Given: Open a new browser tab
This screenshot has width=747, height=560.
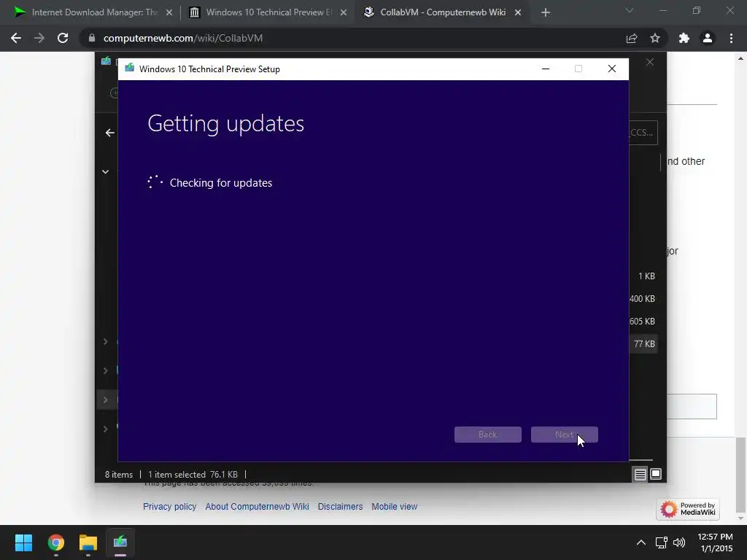Looking at the screenshot, I should click(546, 12).
